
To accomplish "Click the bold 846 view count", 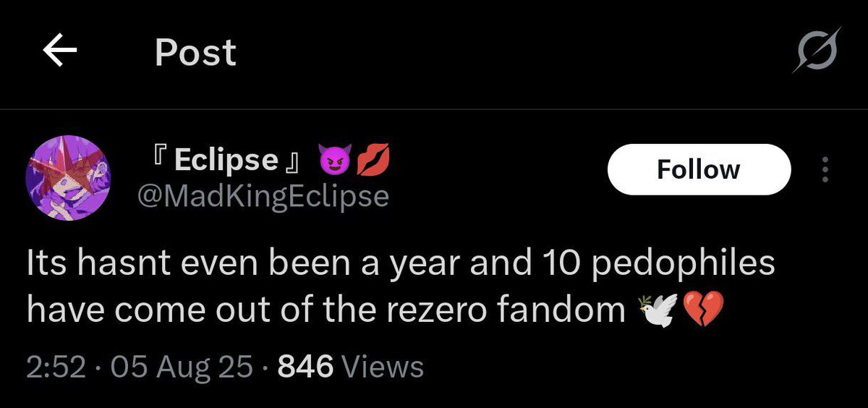I will coord(305,367).
